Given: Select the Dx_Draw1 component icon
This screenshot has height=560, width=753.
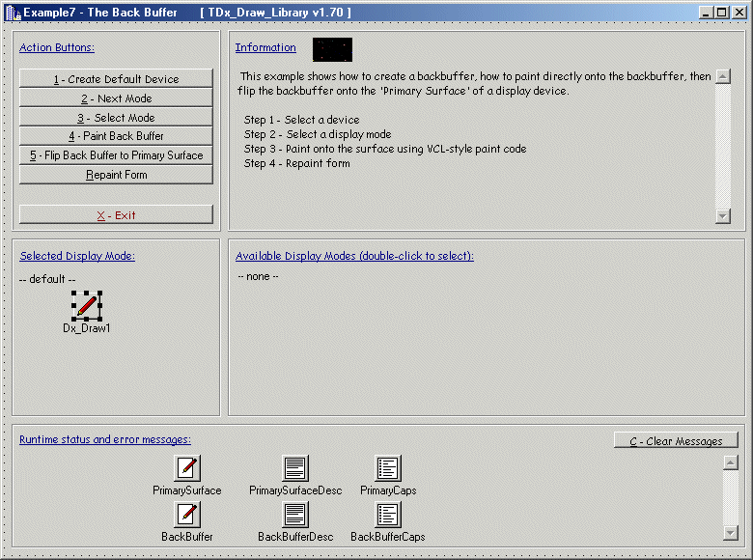Looking at the screenshot, I should 87,306.
